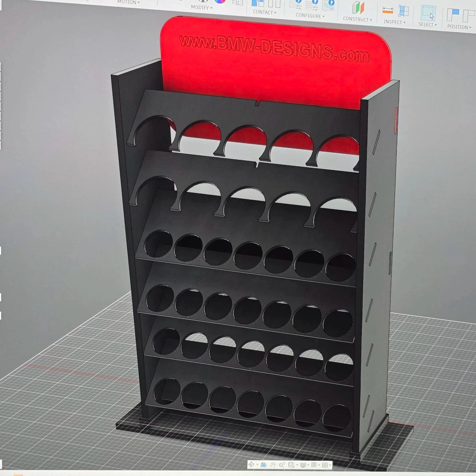The image size is (476, 476).
Task: Open the SELECT dropdown menu
Action: pyautogui.click(x=427, y=24)
